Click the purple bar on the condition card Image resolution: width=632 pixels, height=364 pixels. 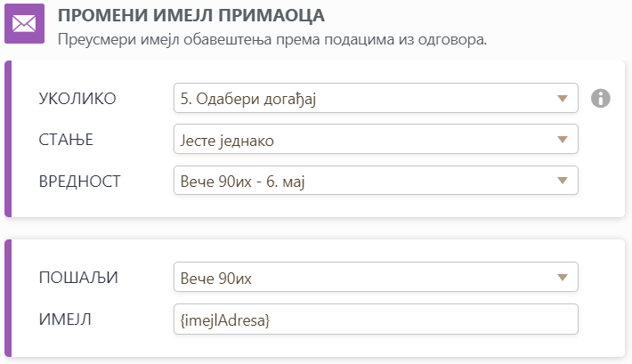[x=8, y=139]
